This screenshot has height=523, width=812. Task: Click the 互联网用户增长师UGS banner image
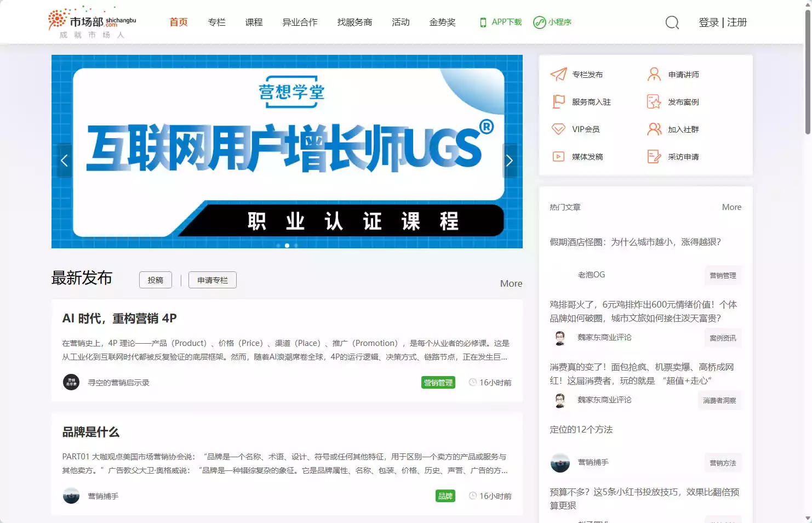tap(287, 151)
